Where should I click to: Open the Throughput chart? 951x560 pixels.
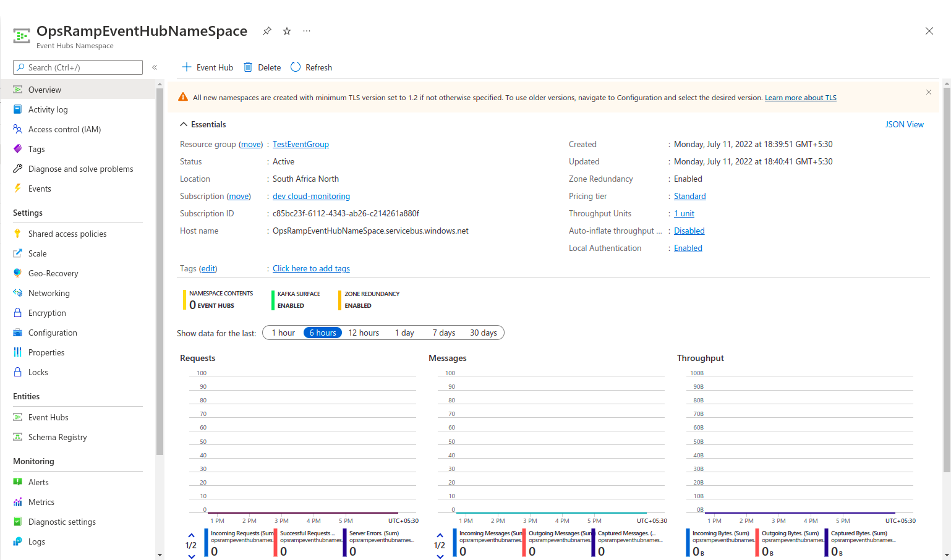799,443
